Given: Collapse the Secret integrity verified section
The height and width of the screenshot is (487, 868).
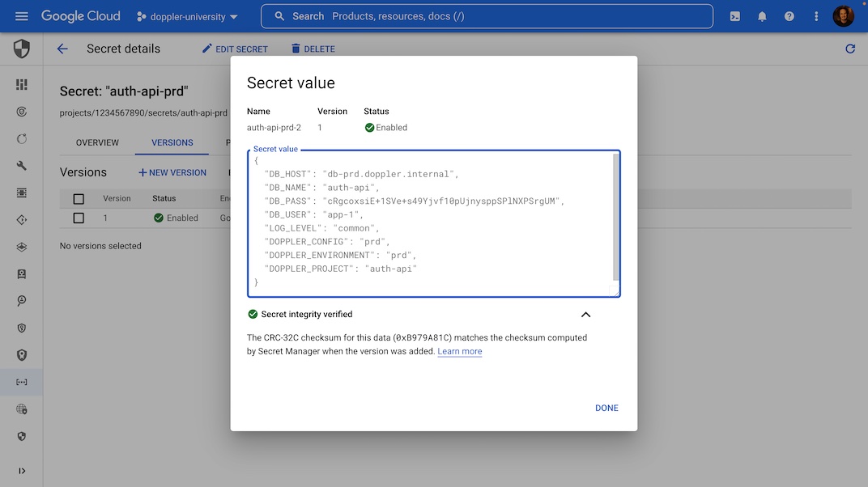Looking at the screenshot, I should click(585, 315).
